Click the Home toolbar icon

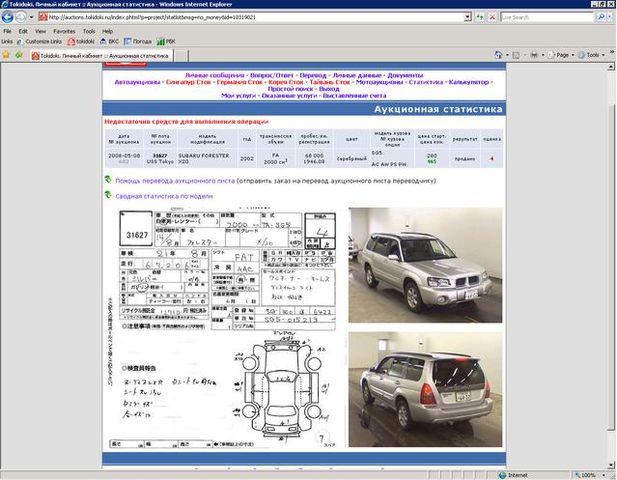tap(498, 55)
